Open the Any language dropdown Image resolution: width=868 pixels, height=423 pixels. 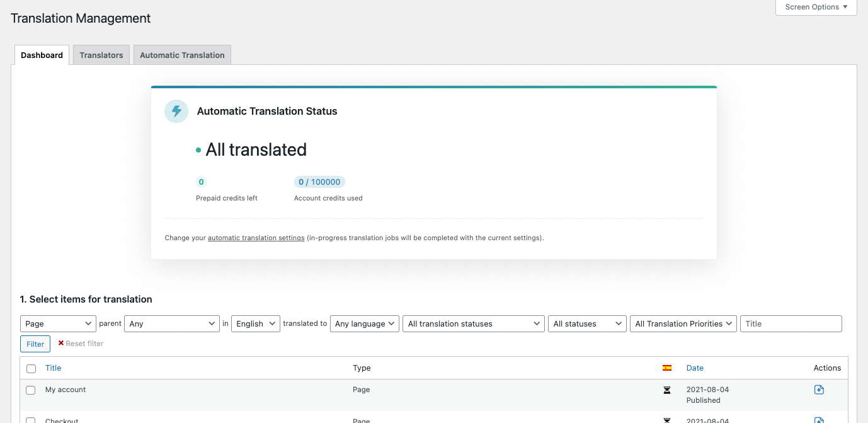click(365, 324)
